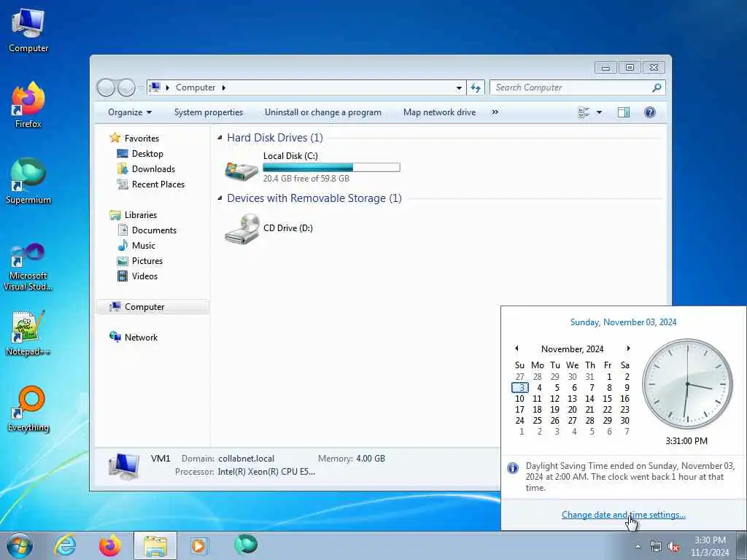Launch the Notepad++ desktop shortcut
This screenshot has height=560, width=747.
click(x=28, y=333)
